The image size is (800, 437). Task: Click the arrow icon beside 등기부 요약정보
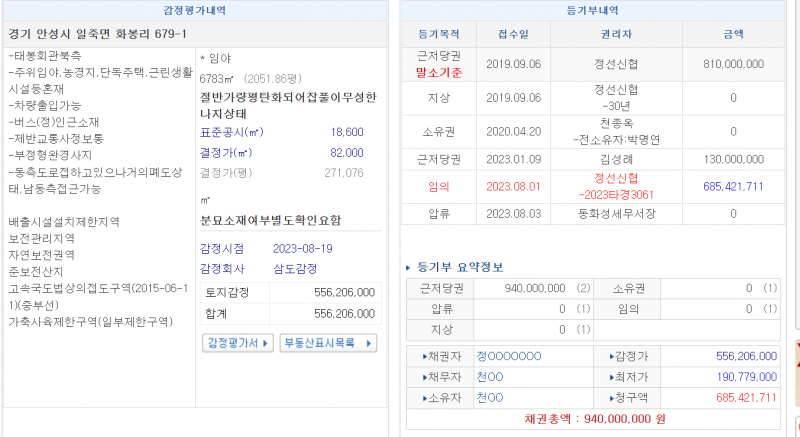(408, 268)
